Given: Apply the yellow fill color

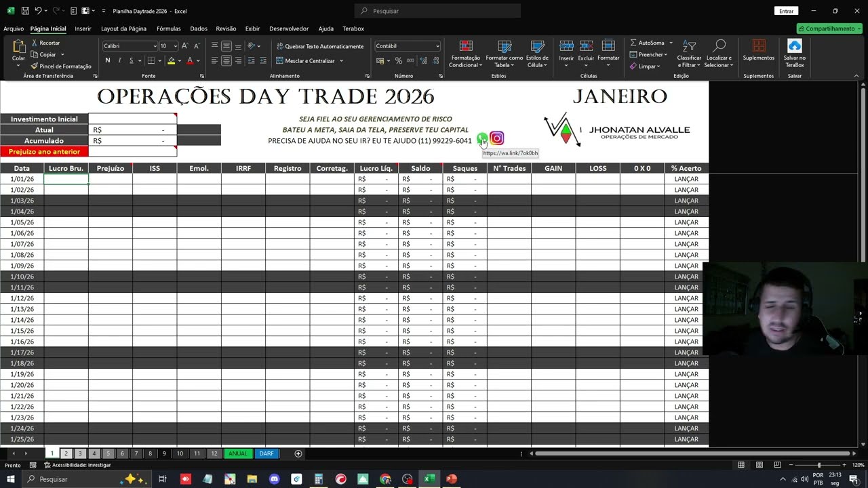Looking at the screenshot, I should 171,61.
